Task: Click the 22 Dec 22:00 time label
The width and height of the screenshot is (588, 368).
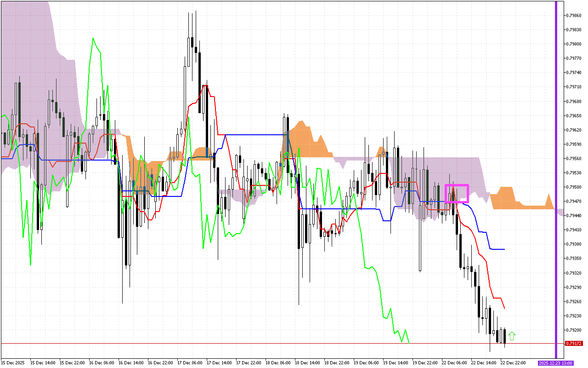Action: [513, 363]
